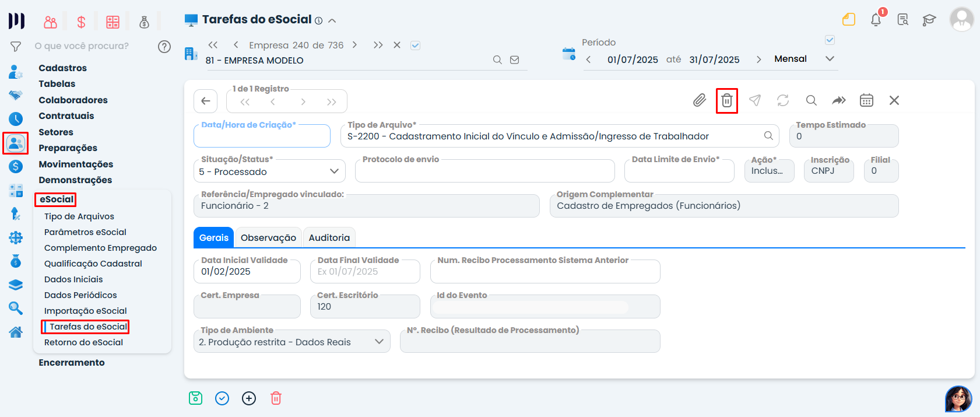
Task: Switch to the Auditoria tab
Action: 329,238
